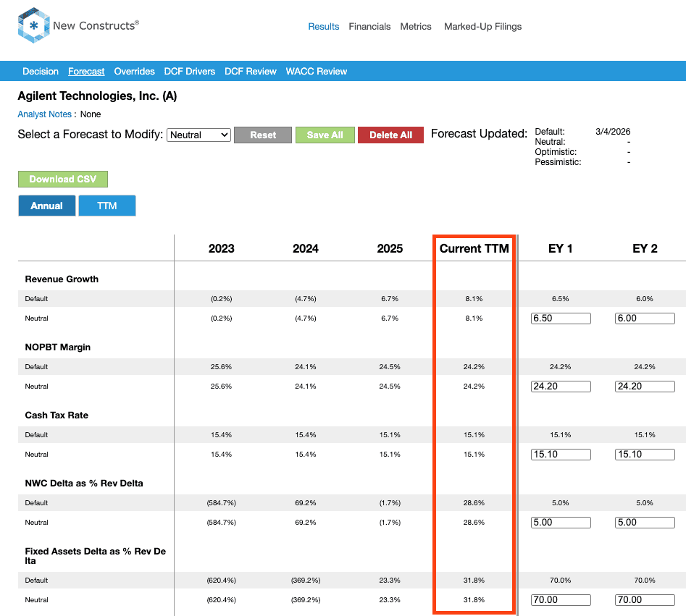686x616 pixels.
Task: Go to the Financials section
Action: (369, 27)
